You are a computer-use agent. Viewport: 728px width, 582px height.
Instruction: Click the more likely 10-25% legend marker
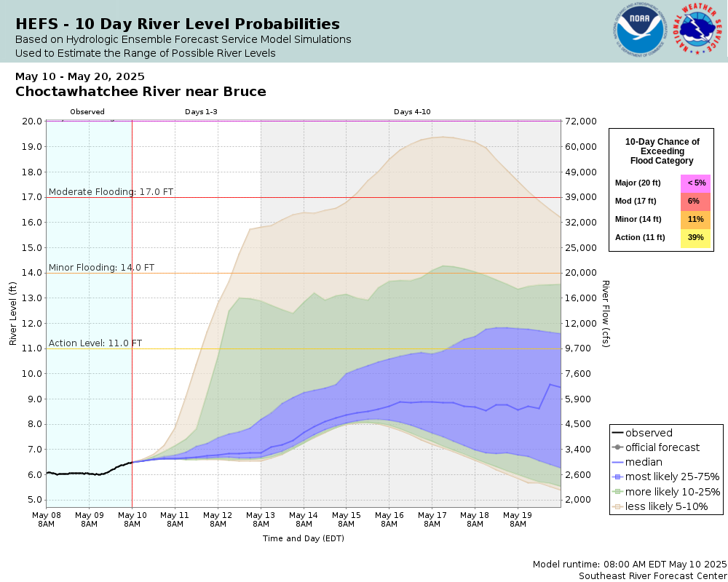click(x=617, y=492)
